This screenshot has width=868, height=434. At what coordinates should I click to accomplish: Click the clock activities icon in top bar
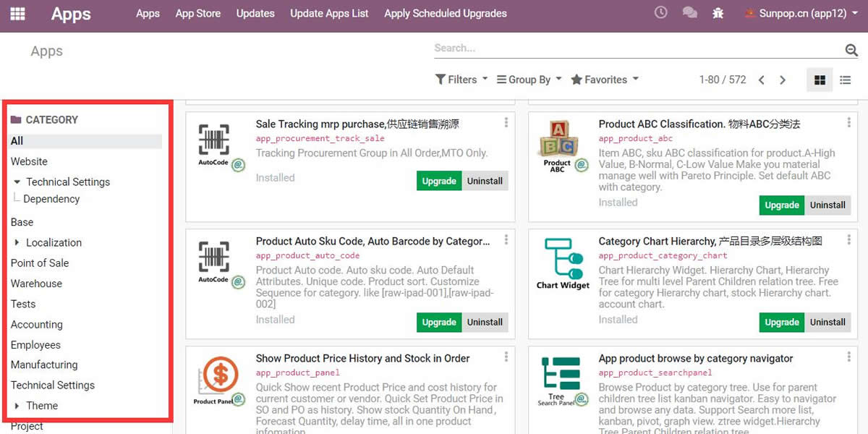(660, 13)
